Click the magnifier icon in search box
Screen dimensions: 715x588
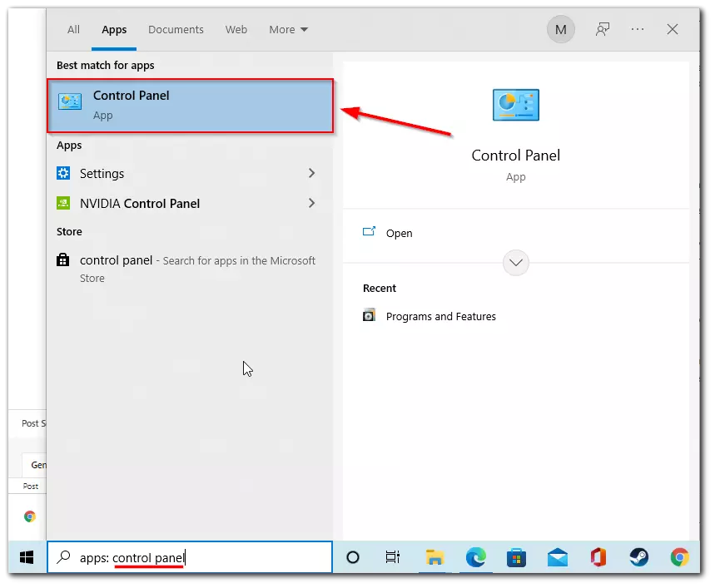pos(64,557)
